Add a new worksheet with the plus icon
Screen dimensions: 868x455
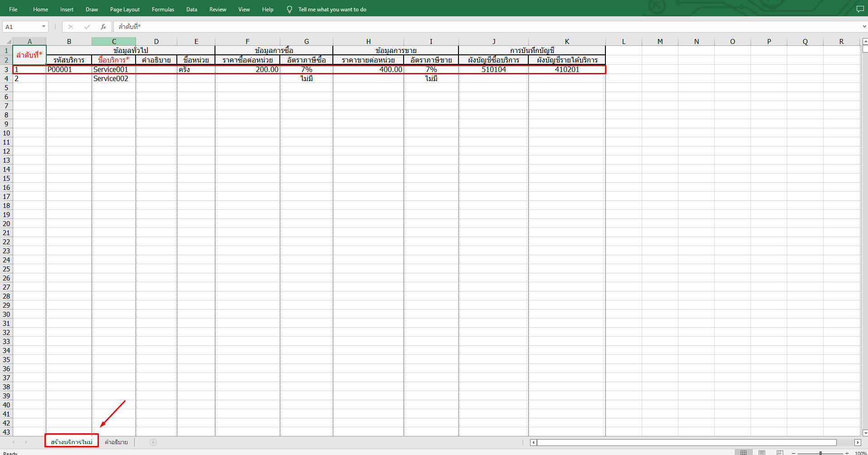153,442
